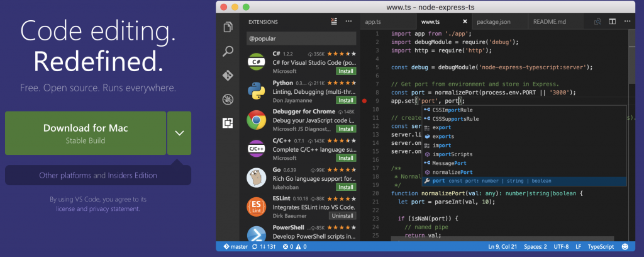644x257 pixels.
Task: Click Spaces: 2 indentation setting
Action: pyautogui.click(x=535, y=247)
